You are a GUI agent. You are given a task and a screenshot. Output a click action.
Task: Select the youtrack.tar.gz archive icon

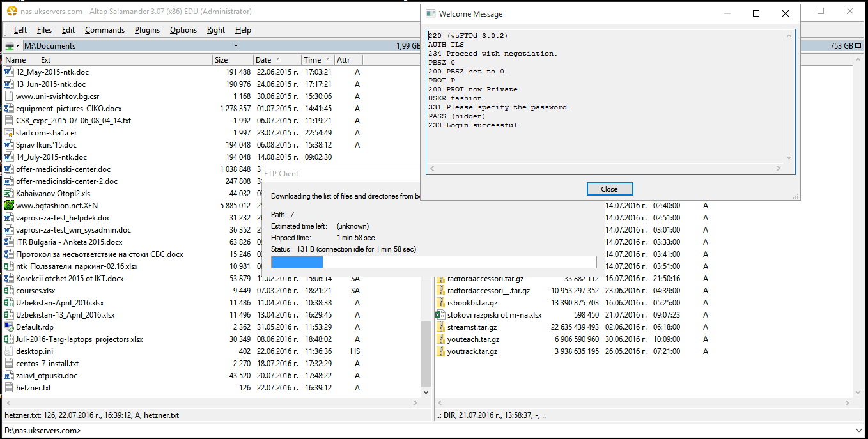[x=440, y=351]
